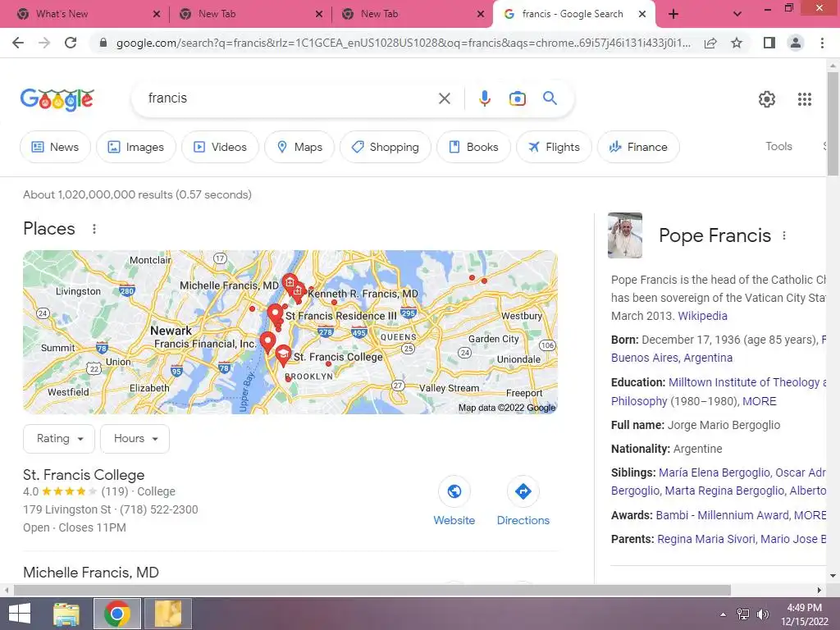Click the vertical scrollbar thumb

[x=833, y=123]
